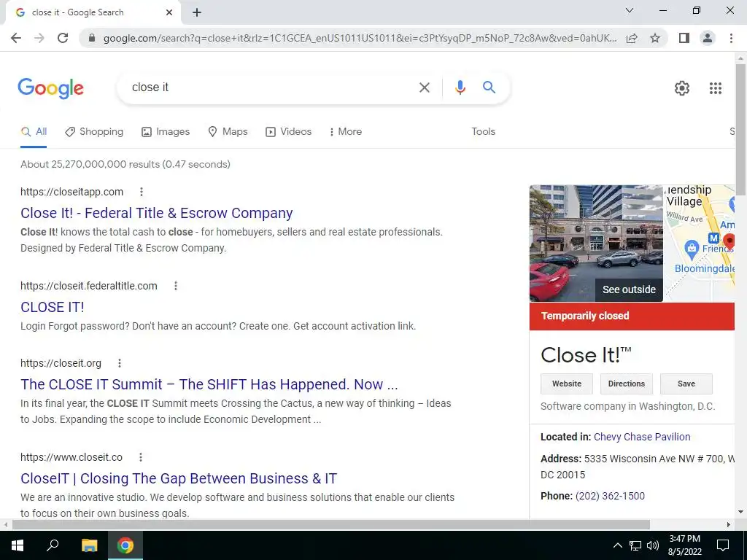Open the Google apps grid
The height and width of the screenshot is (560, 747).
tap(715, 88)
